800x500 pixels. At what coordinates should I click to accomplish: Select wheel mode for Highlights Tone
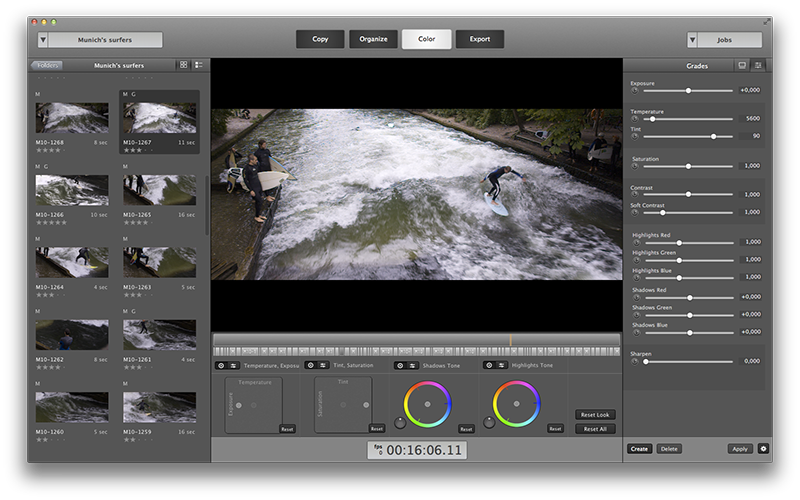point(489,365)
